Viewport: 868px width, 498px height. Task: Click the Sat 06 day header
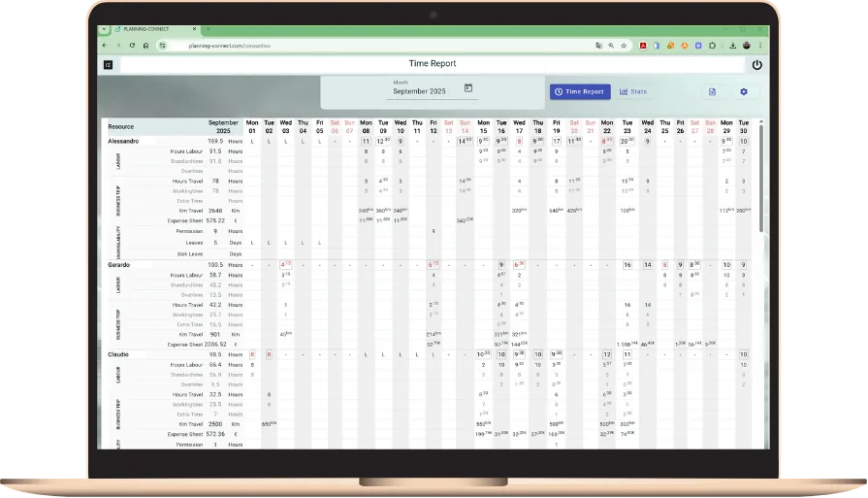(x=335, y=127)
